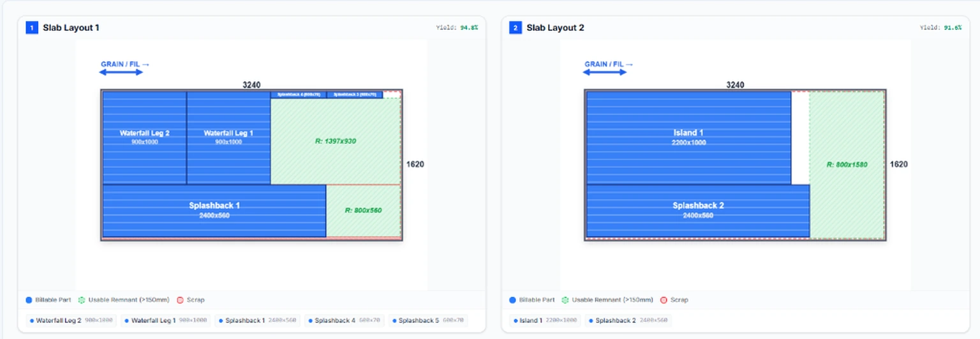This screenshot has width=980, height=339.
Task: Click the grain direction arrow in Slab Layout 1
Action: [x=121, y=72]
